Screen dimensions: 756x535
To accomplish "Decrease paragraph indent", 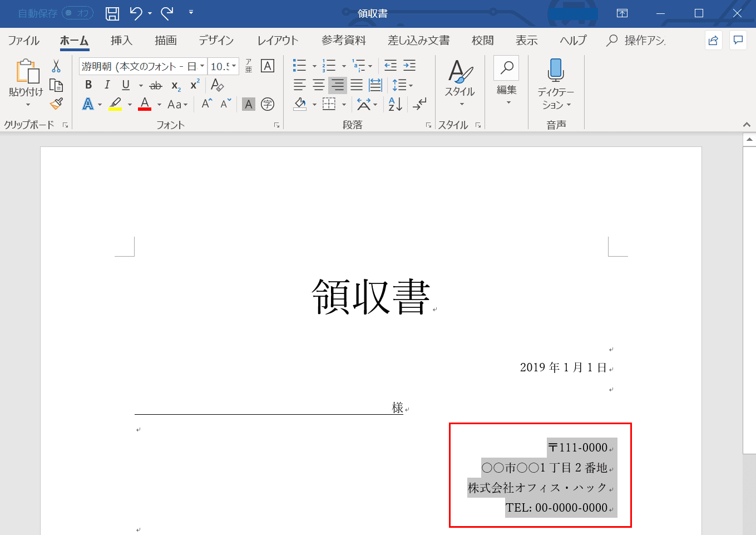I will (x=391, y=66).
